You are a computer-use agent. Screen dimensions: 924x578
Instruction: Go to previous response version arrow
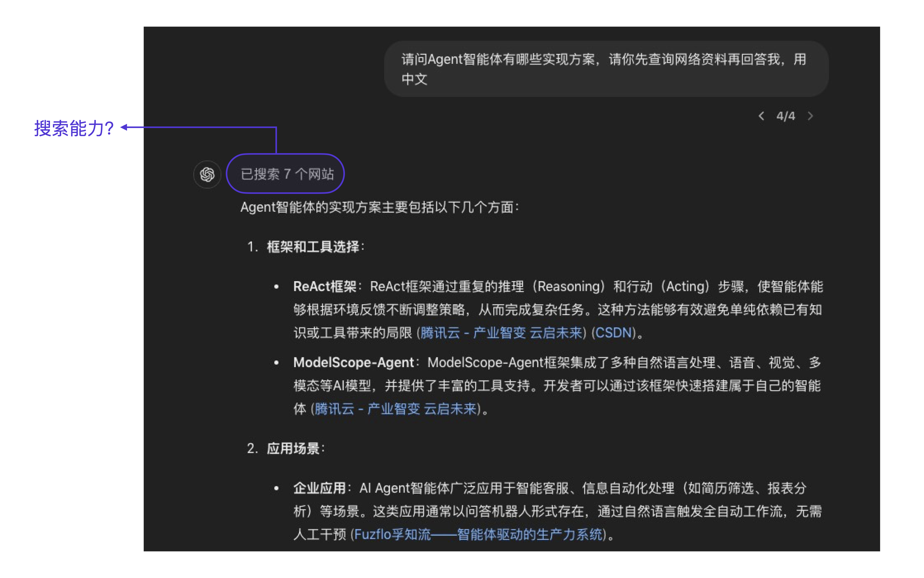(761, 116)
